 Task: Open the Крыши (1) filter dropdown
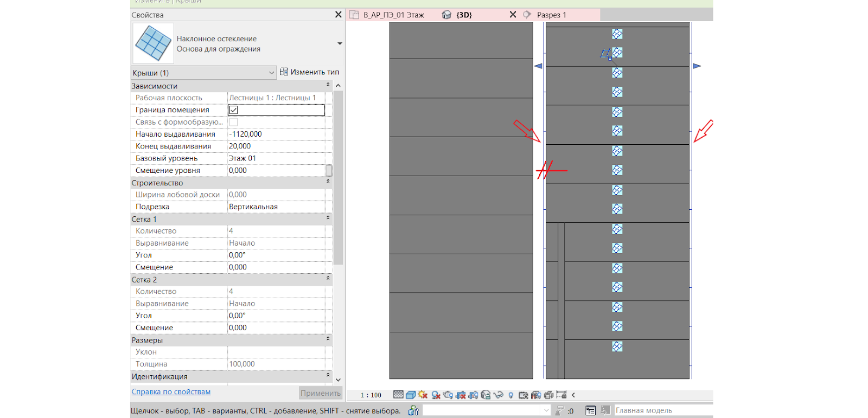204,73
